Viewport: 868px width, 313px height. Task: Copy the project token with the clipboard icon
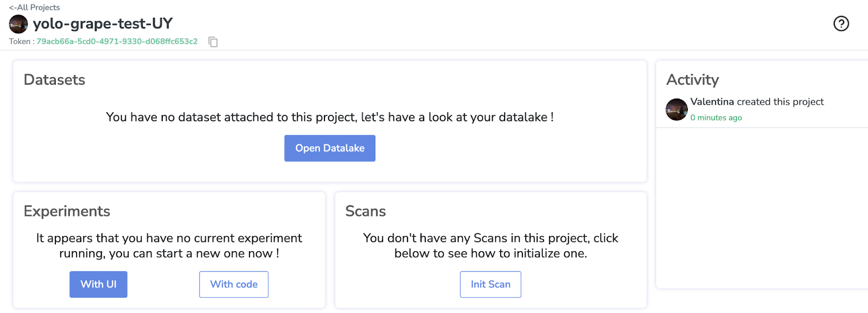pyautogui.click(x=213, y=42)
